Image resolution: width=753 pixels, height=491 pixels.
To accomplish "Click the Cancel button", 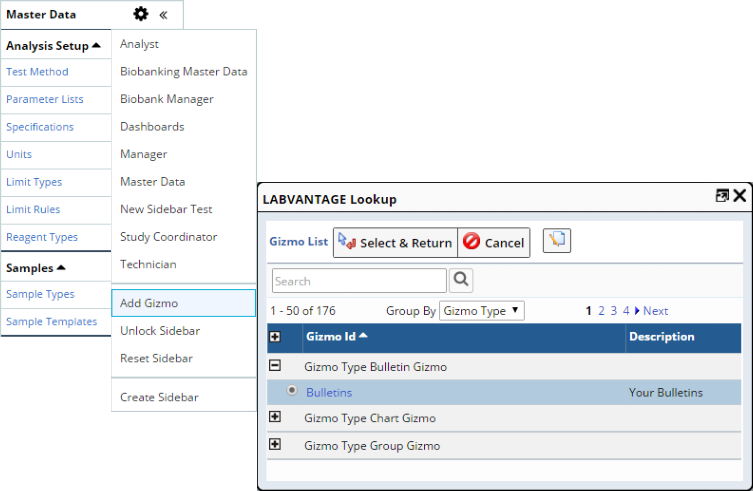I will (x=494, y=243).
